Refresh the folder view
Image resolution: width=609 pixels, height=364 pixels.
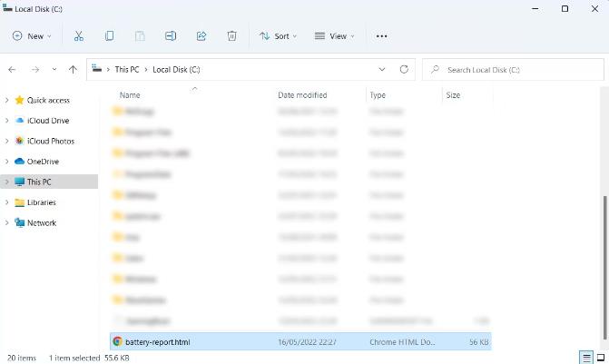(x=404, y=70)
